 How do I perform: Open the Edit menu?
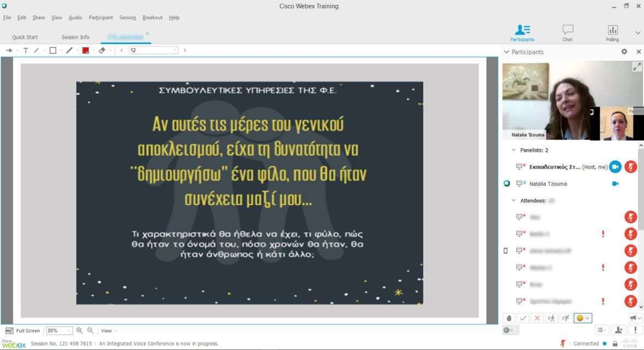21,17
